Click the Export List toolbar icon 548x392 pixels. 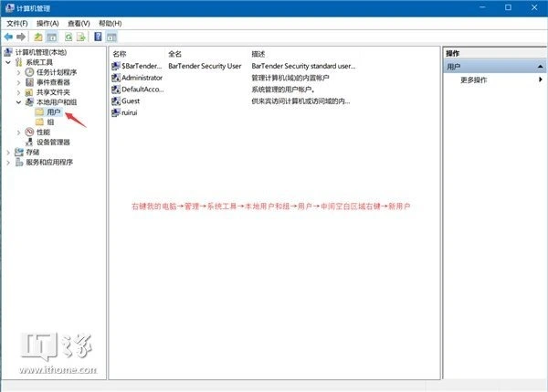click(81, 37)
